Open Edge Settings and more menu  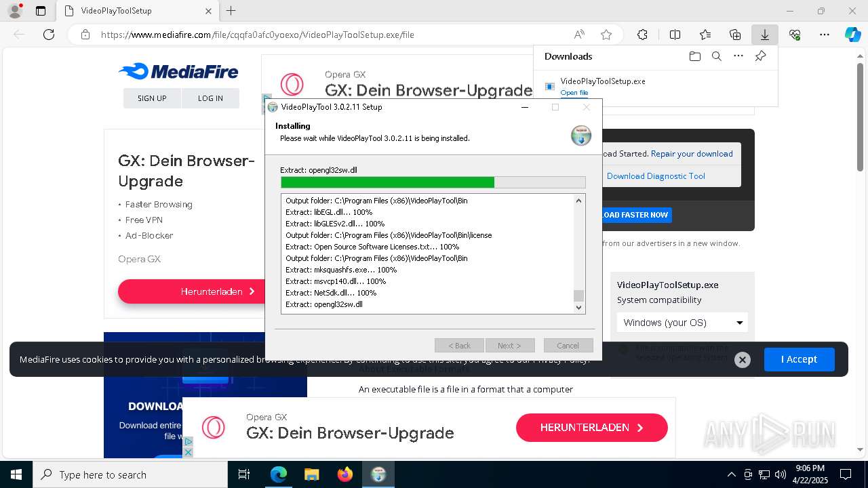coord(825,35)
